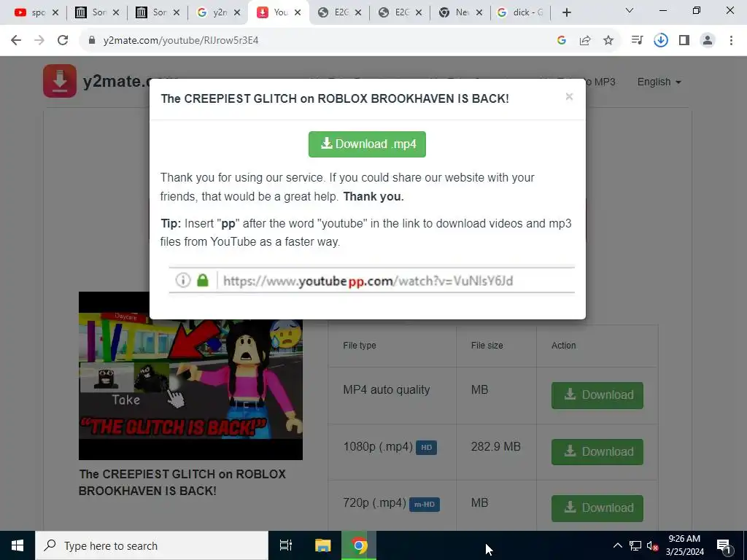Image resolution: width=747 pixels, height=560 pixels.
Task: Open the tab search chevron
Action: [x=630, y=10]
